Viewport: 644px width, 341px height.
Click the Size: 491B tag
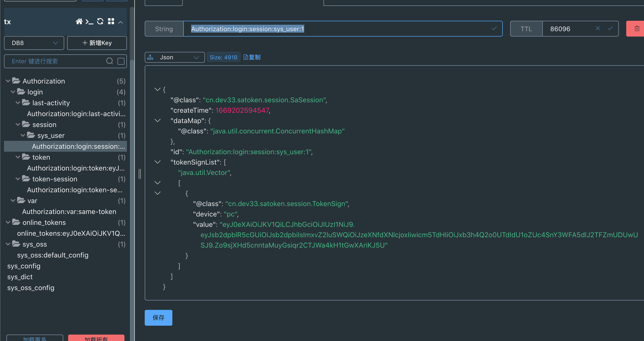pos(223,57)
